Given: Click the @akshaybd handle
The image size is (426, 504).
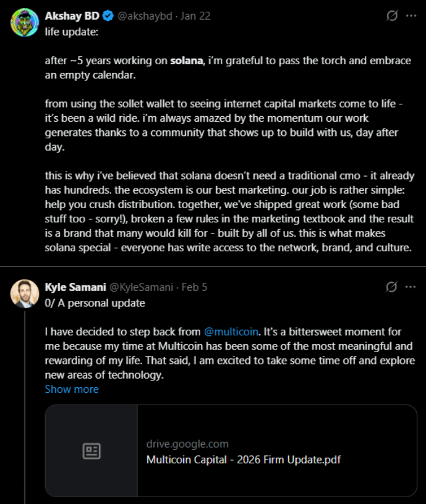Looking at the screenshot, I should [145, 16].
